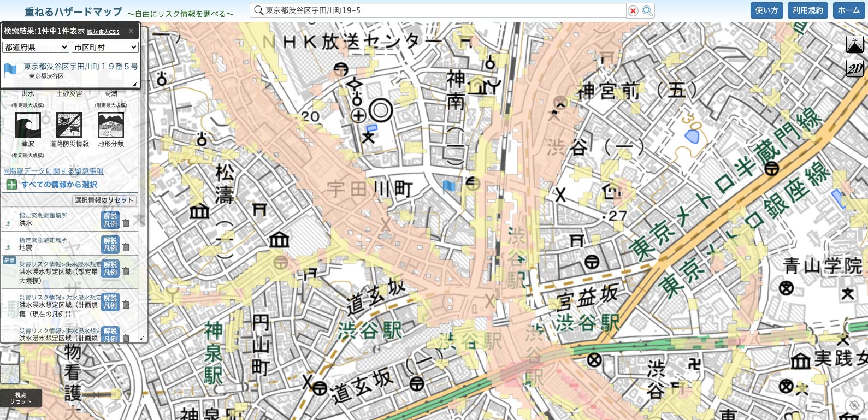This screenshot has width=868, height=420.
Task: Open 掲載データに関する留意事項 link
Action: pyautogui.click(x=54, y=171)
